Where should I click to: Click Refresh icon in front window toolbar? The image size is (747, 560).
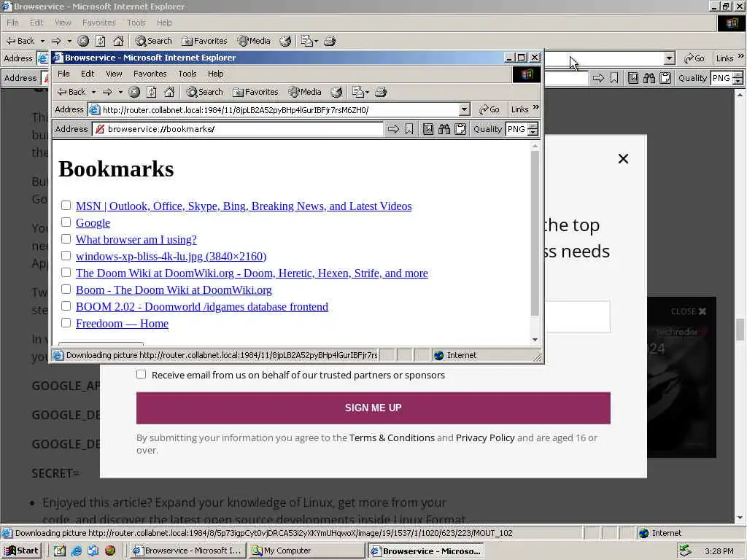pos(152,92)
